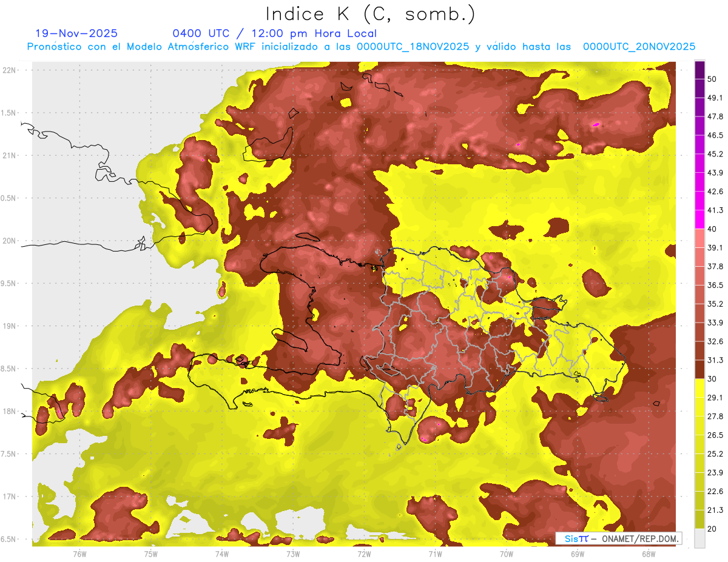Click the latitude axis label "22N"
The width and height of the screenshot is (728, 562).
pyautogui.click(x=10, y=70)
